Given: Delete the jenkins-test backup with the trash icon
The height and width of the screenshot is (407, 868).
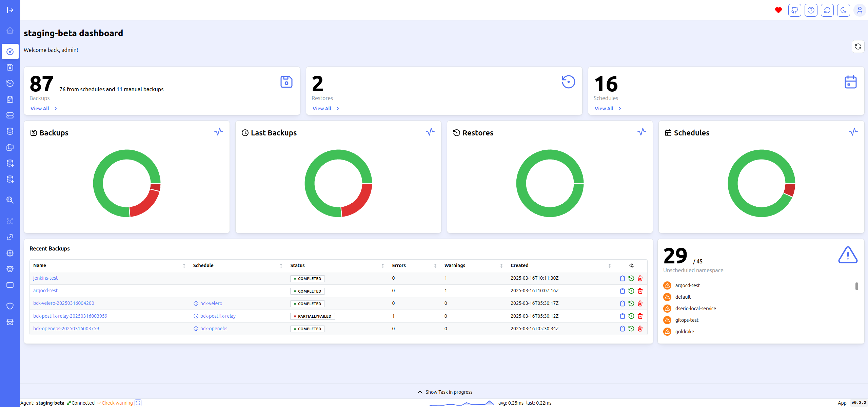Looking at the screenshot, I should coord(640,278).
